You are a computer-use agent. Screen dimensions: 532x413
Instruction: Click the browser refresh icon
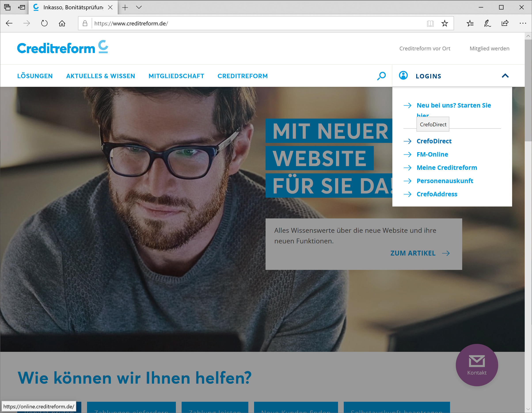point(44,23)
